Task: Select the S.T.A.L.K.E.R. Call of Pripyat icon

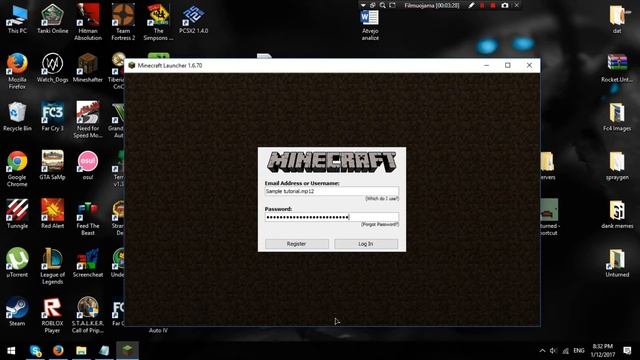Action: click(88, 315)
